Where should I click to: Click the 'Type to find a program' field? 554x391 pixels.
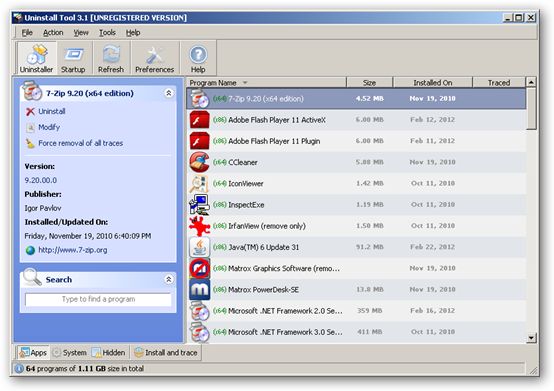pos(98,299)
